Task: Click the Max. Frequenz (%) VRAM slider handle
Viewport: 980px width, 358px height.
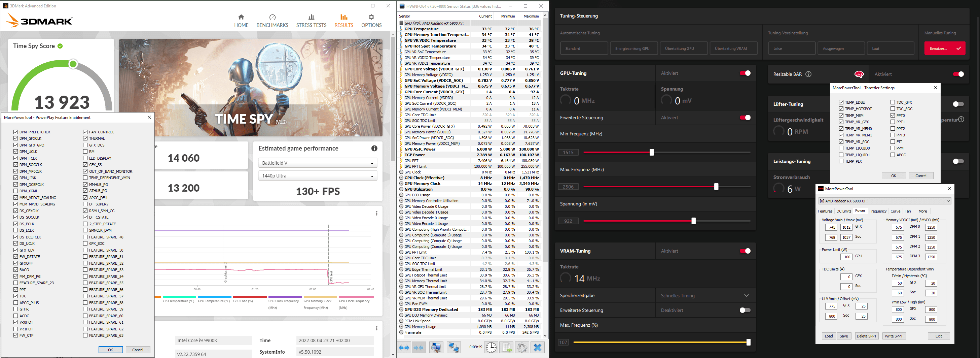Action: (x=748, y=343)
